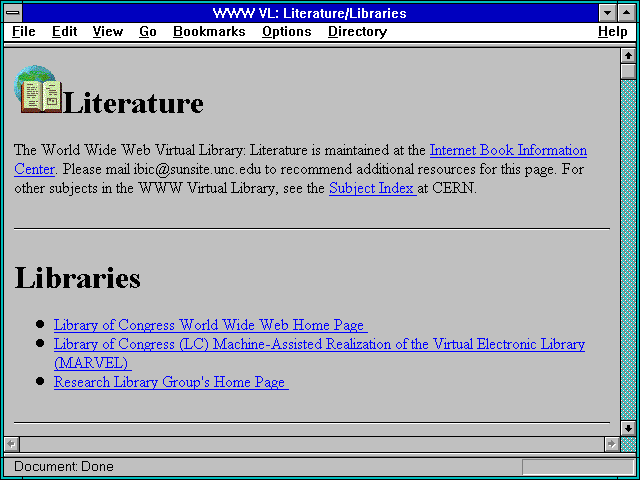Open the window control menu box
Screen dimensions: 640x480
[13, 13]
